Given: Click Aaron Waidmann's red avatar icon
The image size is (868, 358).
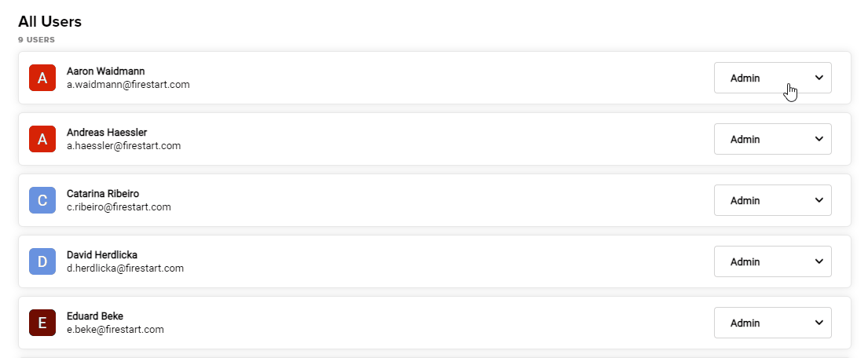Looking at the screenshot, I should [42, 78].
